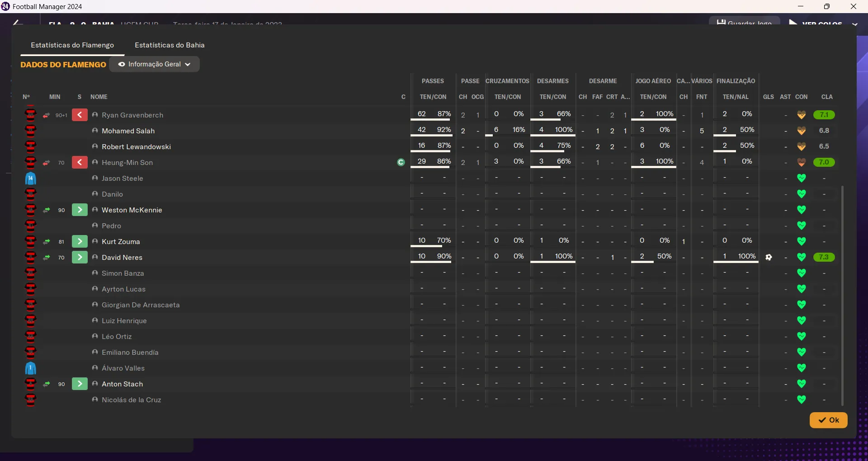
Task: Click the CRUZAMENTOS column group header
Action: pos(507,81)
